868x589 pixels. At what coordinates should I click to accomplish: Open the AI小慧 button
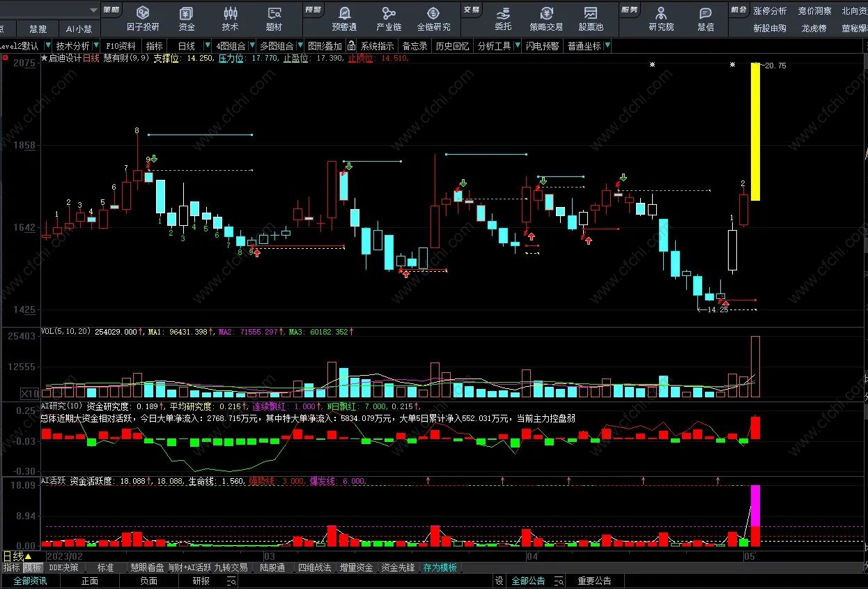click(79, 29)
